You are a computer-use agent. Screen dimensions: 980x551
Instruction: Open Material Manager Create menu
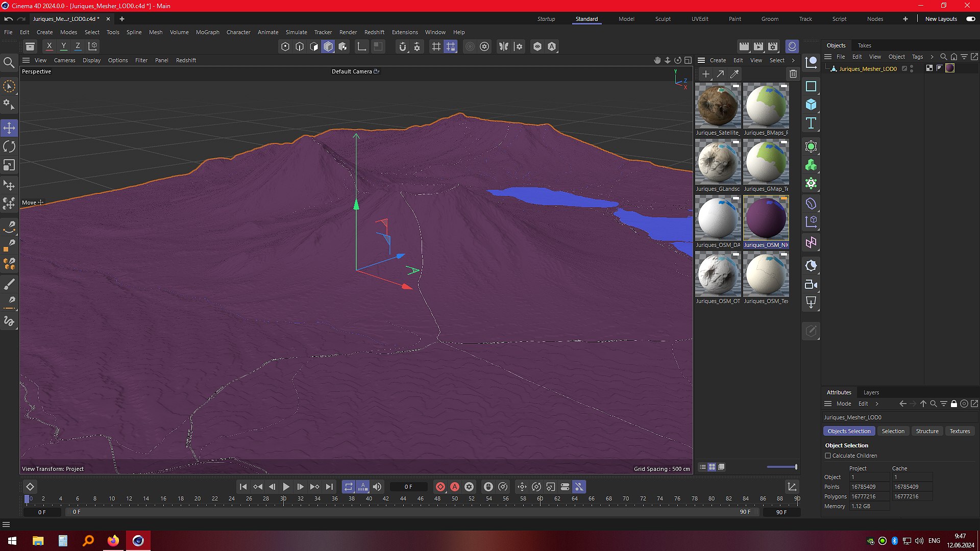point(718,60)
